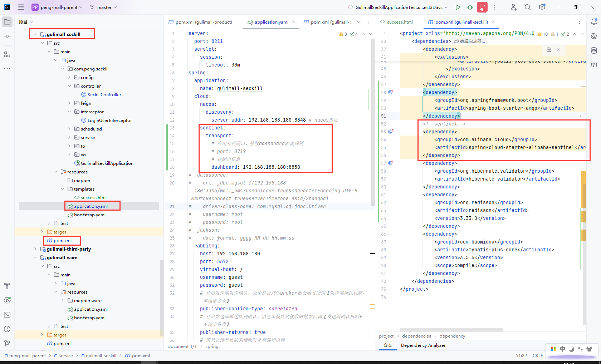
Task: Open pom.xml under gulimall-seckill
Action: (x=62, y=240)
